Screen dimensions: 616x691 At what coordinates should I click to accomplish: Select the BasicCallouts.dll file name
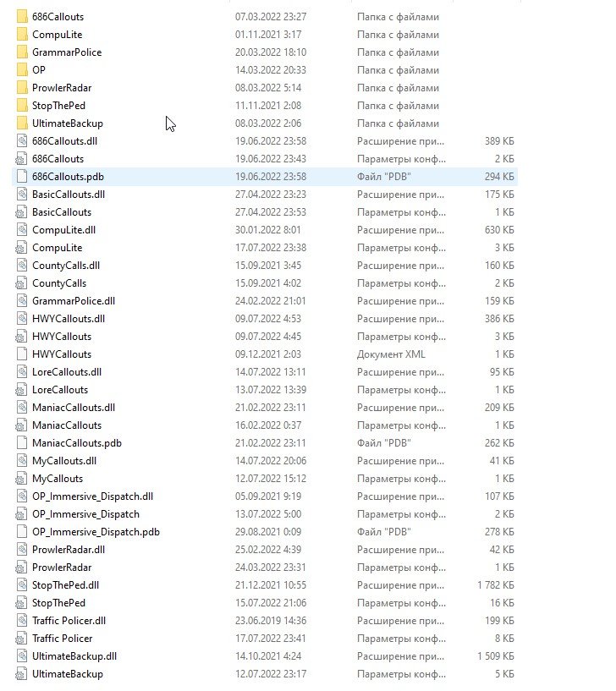tap(69, 195)
